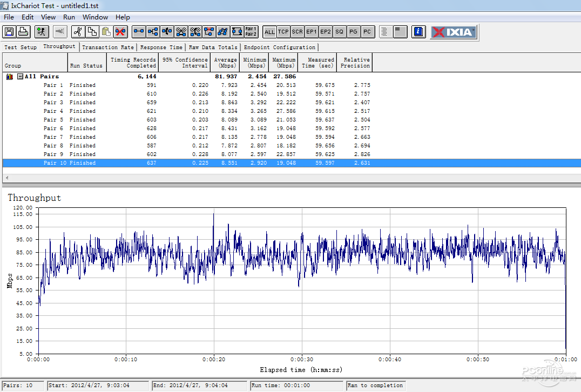Toggle the PG pair group filter button

click(354, 32)
